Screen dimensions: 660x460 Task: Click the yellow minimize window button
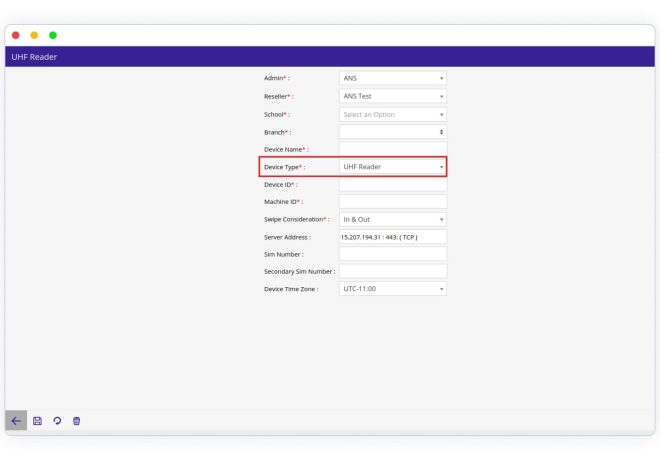(34, 35)
